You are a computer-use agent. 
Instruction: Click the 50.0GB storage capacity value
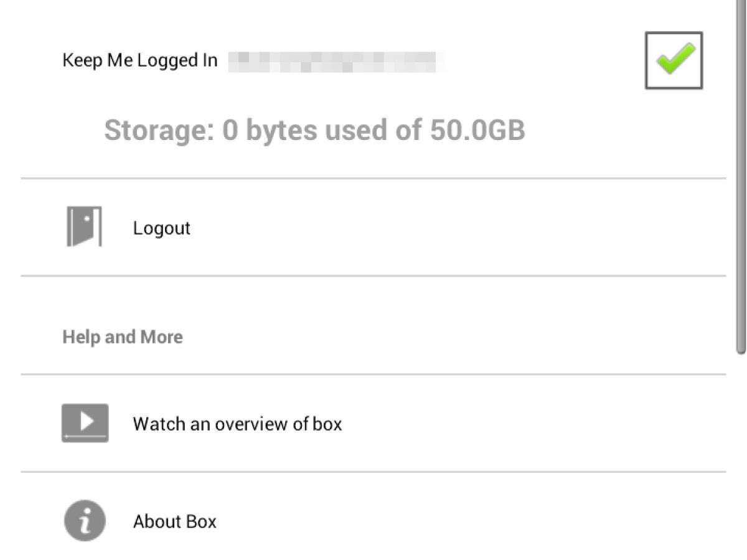(477, 131)
